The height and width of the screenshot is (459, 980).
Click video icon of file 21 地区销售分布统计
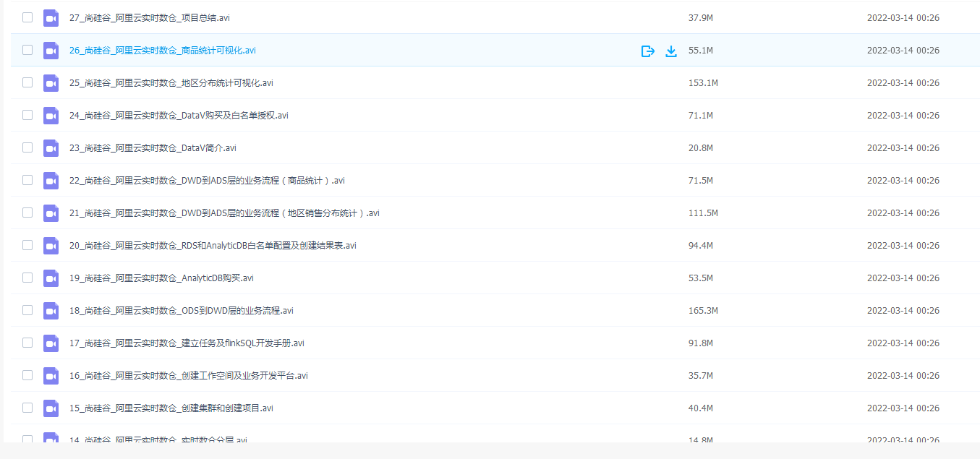(51, 213)
